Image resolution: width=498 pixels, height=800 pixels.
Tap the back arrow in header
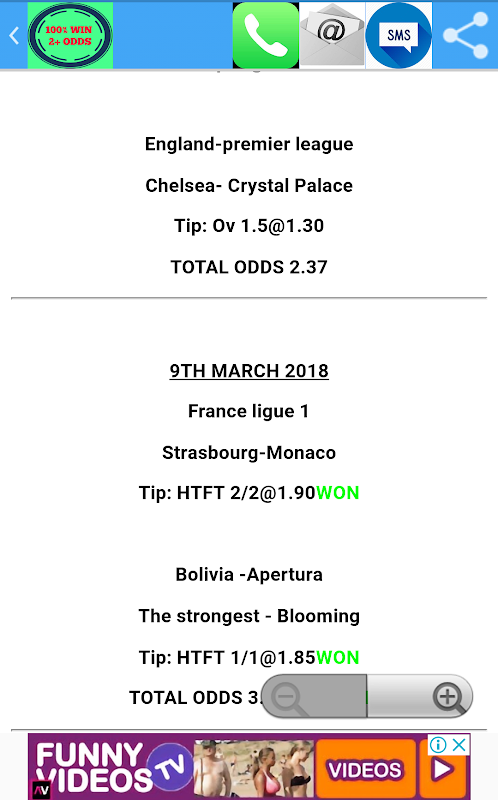click(x=14, y=36)
